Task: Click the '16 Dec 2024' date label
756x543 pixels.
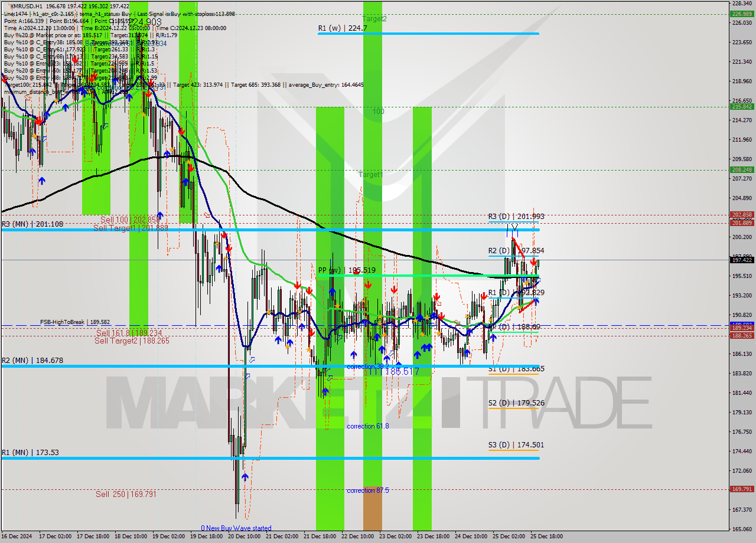Action: pos(18,537)
